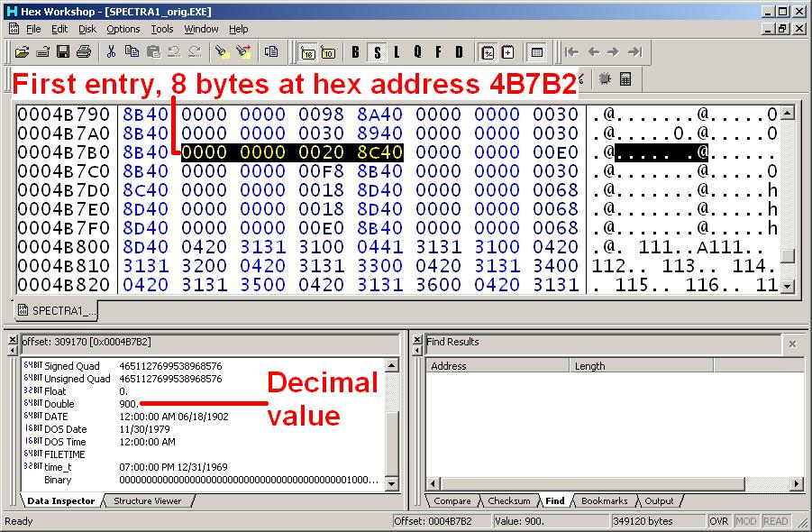The height and width of the screenshot is (532, 812).
Task: Switch to the Structure Viewer tab
Action: point(148,501)
